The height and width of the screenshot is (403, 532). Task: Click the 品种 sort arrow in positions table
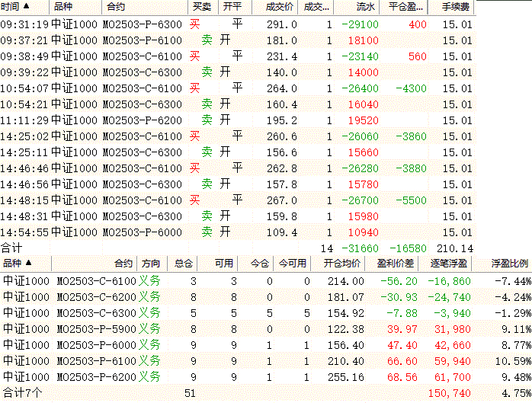pyautogui.click(x=28, y=263)
